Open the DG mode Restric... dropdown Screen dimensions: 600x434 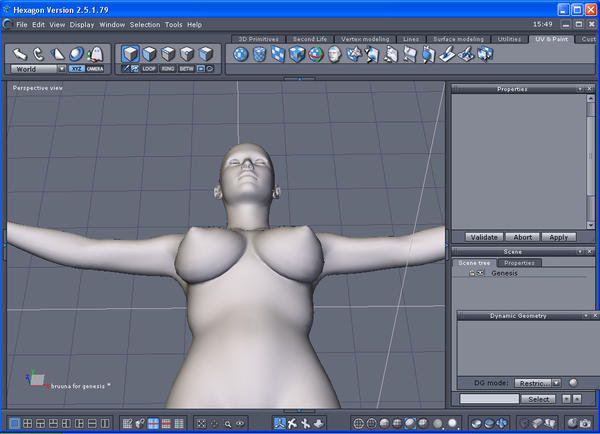537,383
